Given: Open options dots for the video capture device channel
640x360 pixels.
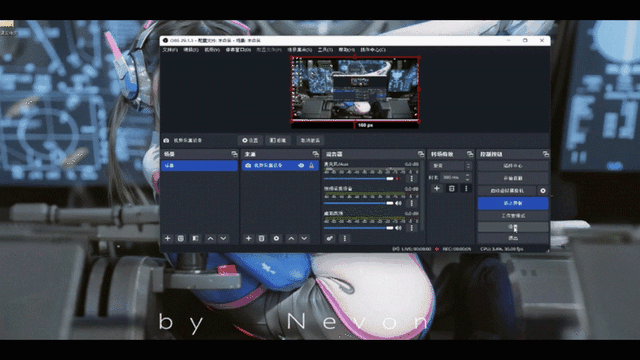Looking at the screenshot, I should point(411,203).
